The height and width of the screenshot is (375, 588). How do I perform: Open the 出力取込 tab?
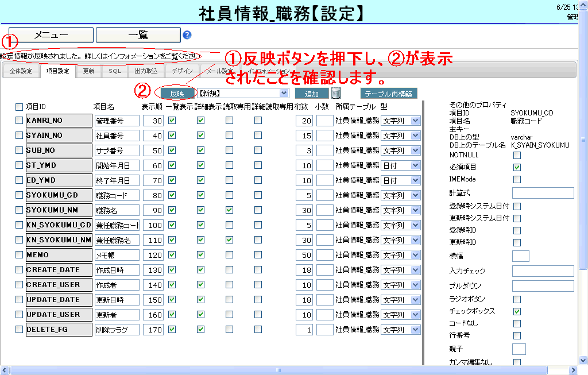click(x=146, y=71)
